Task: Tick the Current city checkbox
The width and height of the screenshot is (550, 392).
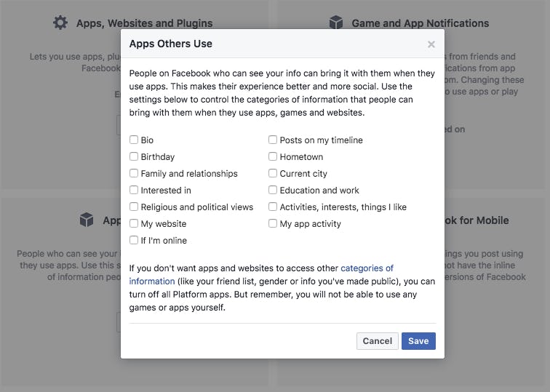Action: [x=273, y=173]
